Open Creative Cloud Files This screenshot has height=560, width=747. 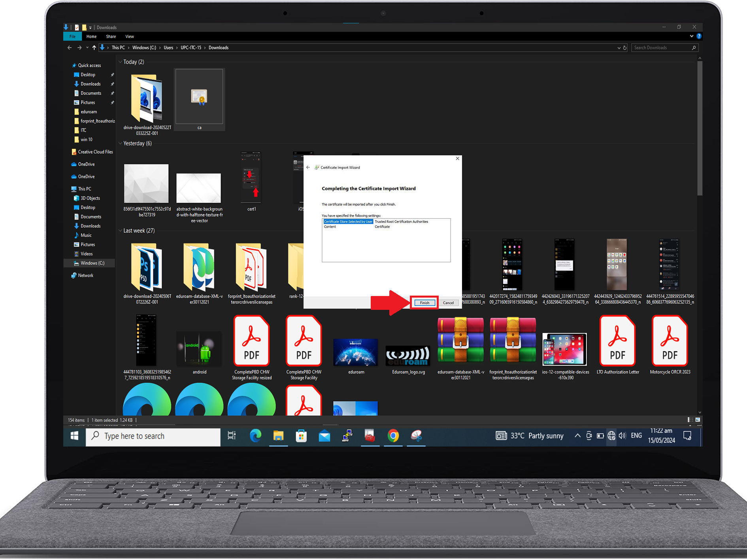tap(95, 152)
